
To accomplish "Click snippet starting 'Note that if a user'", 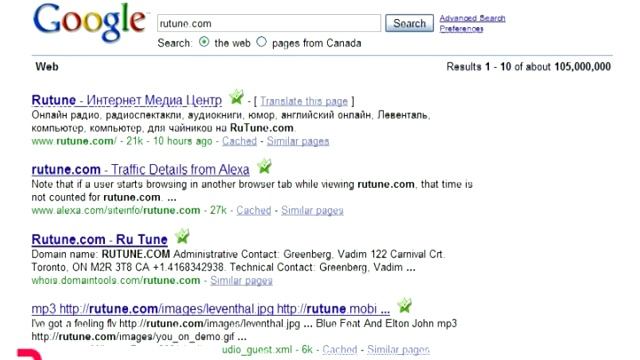I will [x=252, y=191].
